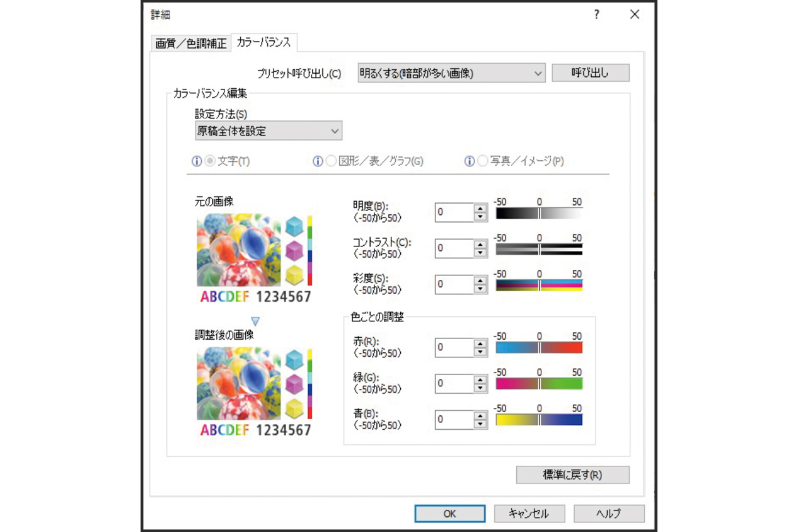
Task: Select the 図形/表/グラフ radio button
Action: click(x=331, y=161)
